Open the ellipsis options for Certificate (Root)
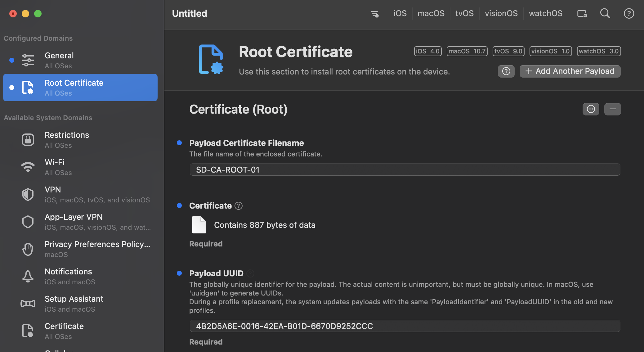This screenshot has height=352, width=644. (x=591, y=109)
